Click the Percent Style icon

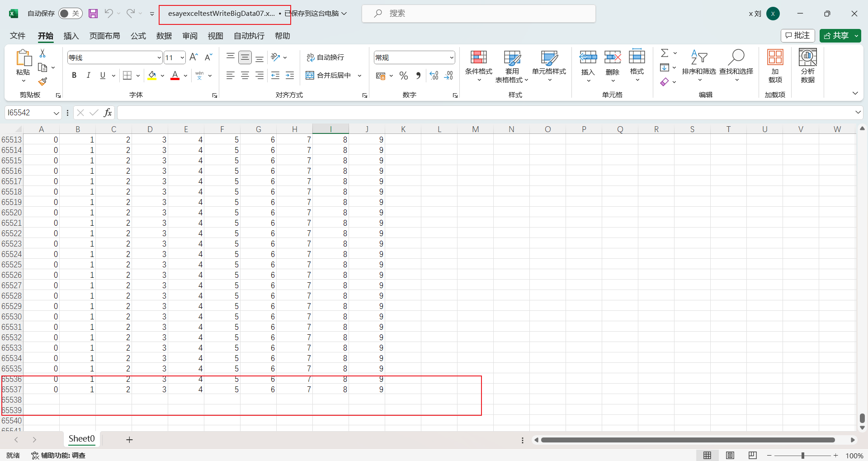404,76
